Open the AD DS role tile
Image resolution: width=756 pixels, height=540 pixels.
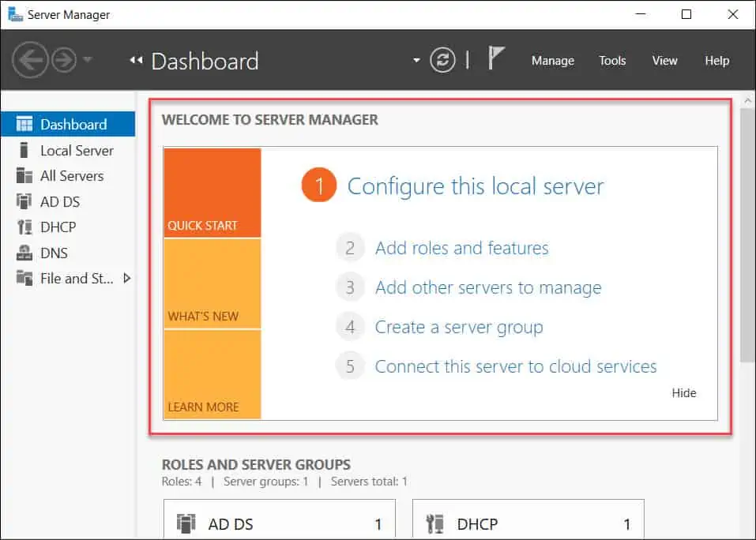tap(280, 519)
